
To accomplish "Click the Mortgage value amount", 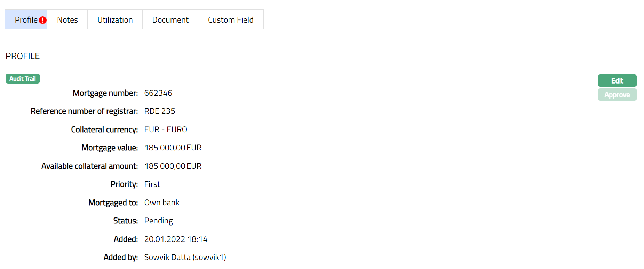I will click(x=173, y=148).
